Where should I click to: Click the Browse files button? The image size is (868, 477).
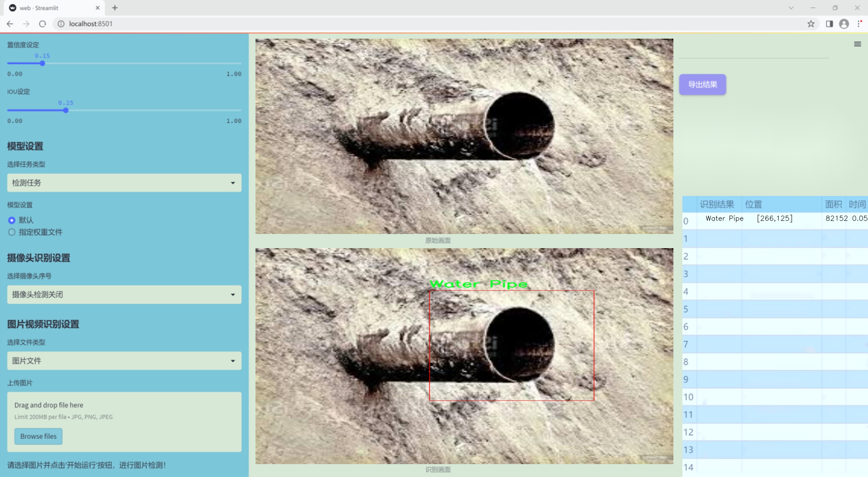[38, 436]
